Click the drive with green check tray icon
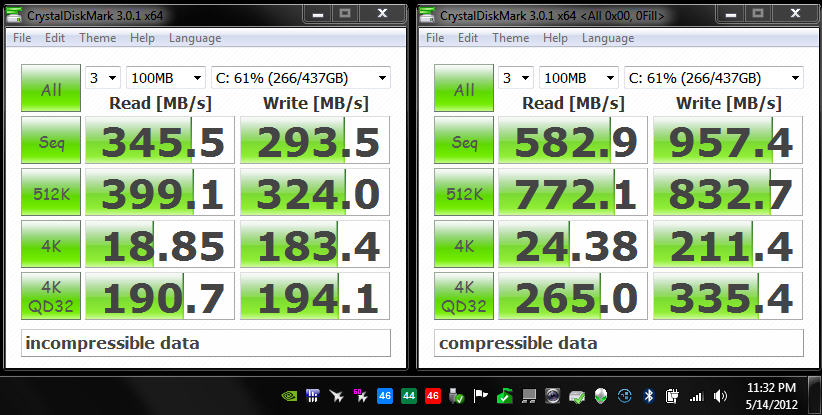The height and width of the screenshot is (415, 822). [577, 397]
